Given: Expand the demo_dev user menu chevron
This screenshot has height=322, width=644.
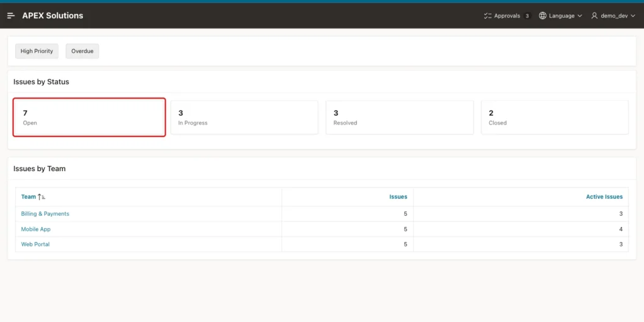Looking at the screenshot, I should [x=633, y=16].
